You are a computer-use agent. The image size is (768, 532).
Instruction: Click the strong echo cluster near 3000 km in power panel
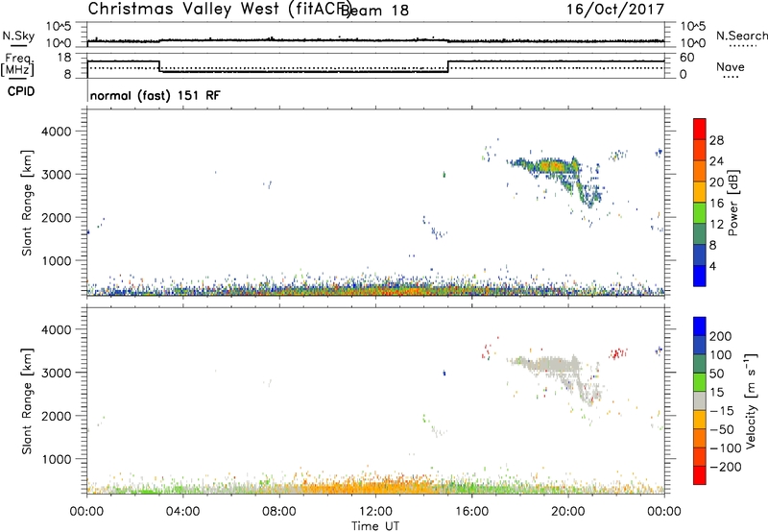tap(554, 167)
